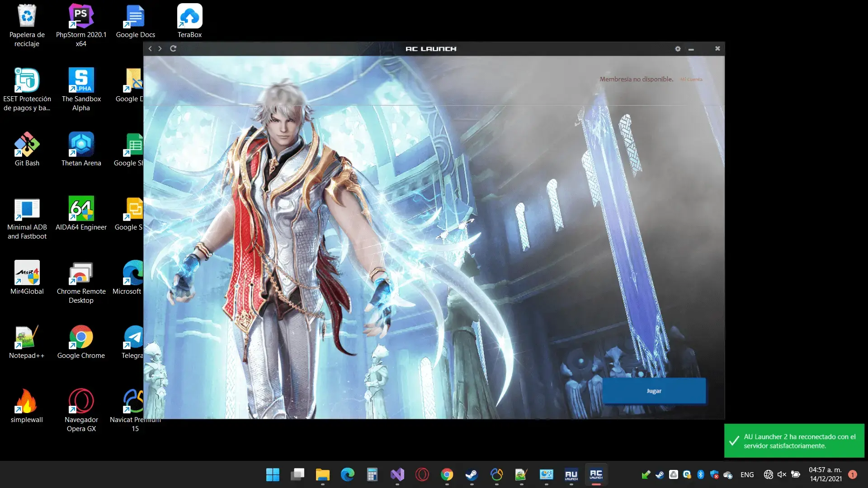The width and height of the screenshot is (868, 488).
Task: Select AIDA64 Engineer desktop shortcut
Action: tap(81, 213)
